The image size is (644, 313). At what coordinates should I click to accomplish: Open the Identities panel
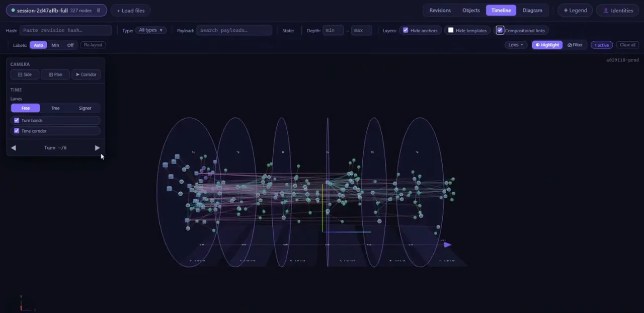[617, 10]
